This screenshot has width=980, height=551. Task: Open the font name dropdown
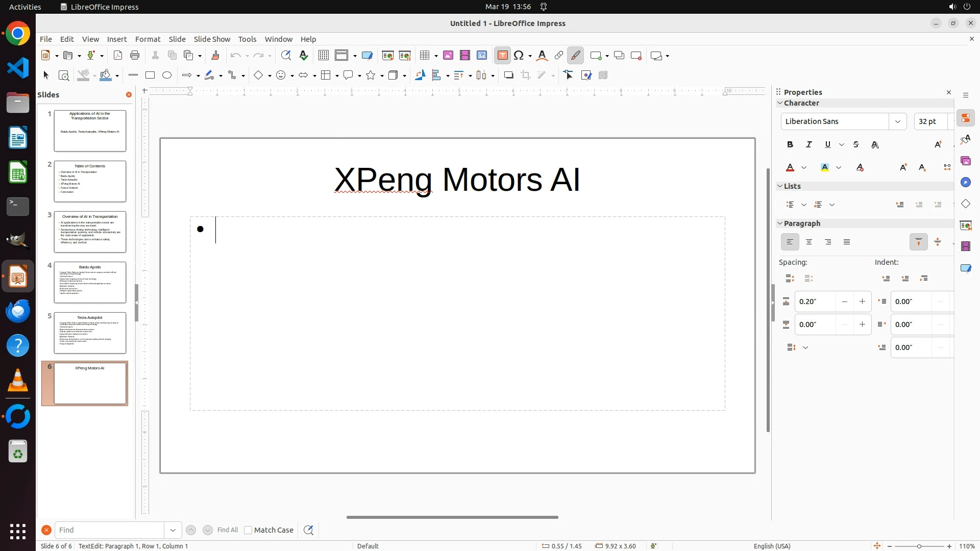(897, 121)
